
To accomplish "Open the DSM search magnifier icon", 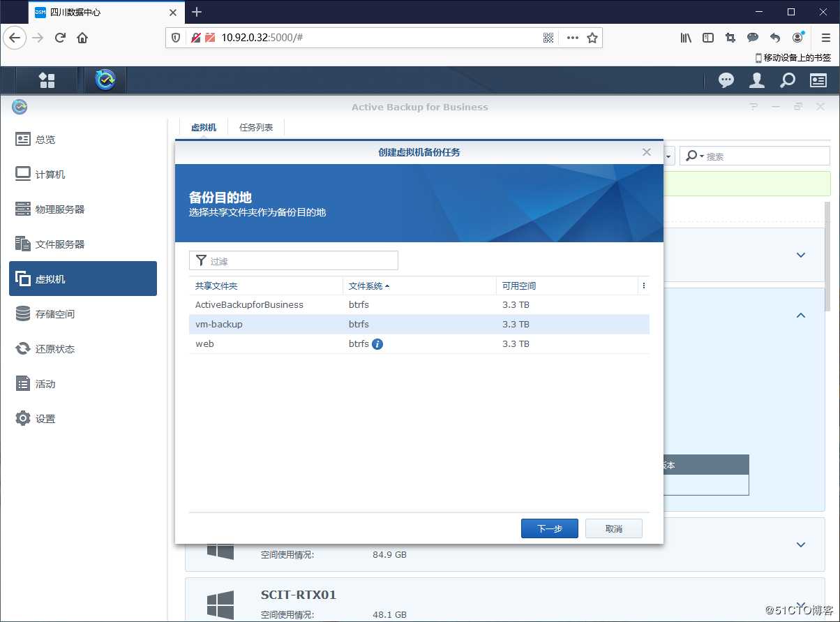I will pyautogui.click(x=787, y=81).
